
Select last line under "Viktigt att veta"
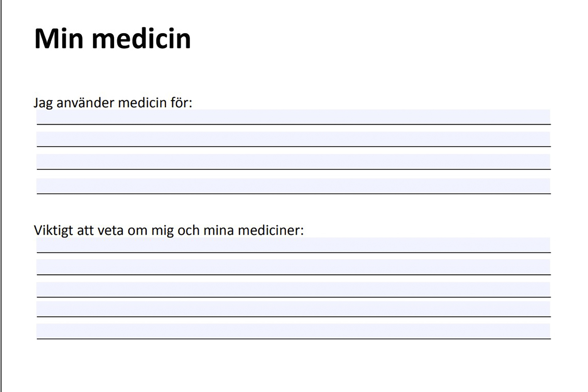click(293, 331)
